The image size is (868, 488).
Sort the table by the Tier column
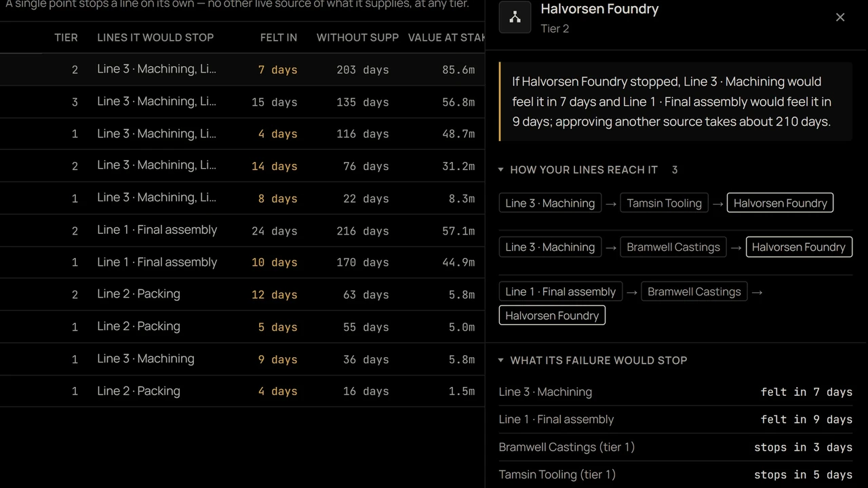pos(66,37)
